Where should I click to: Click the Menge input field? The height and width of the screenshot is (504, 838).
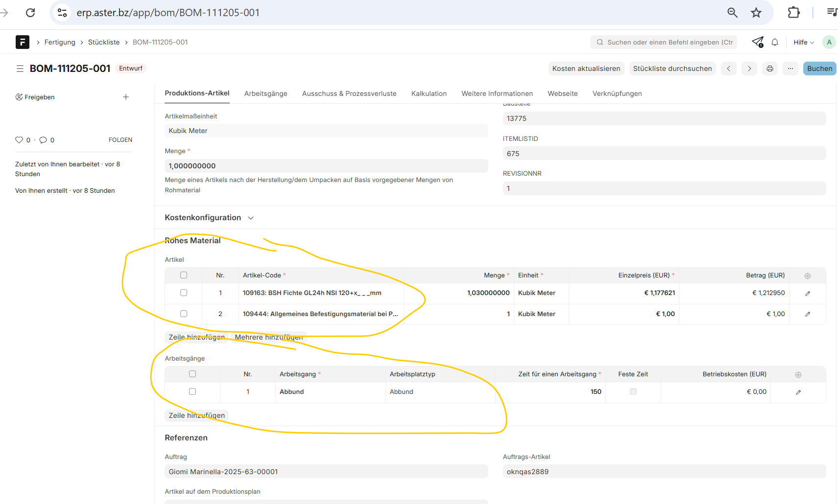pos(326,166)
